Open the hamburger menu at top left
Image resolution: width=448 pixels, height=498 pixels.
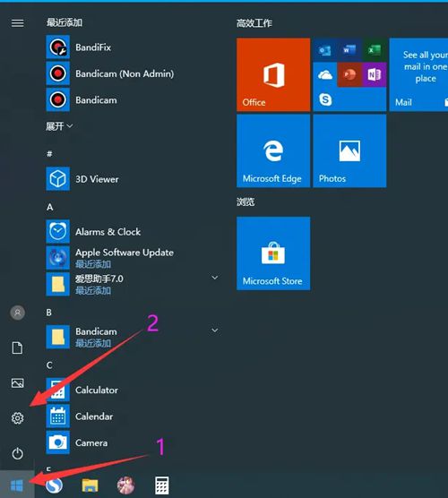click(x=18, y=23)
